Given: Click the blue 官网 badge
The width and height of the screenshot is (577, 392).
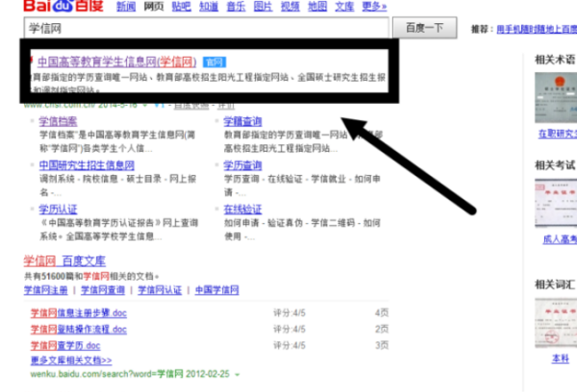Looking at the screenshot, I should click(214, 62).
